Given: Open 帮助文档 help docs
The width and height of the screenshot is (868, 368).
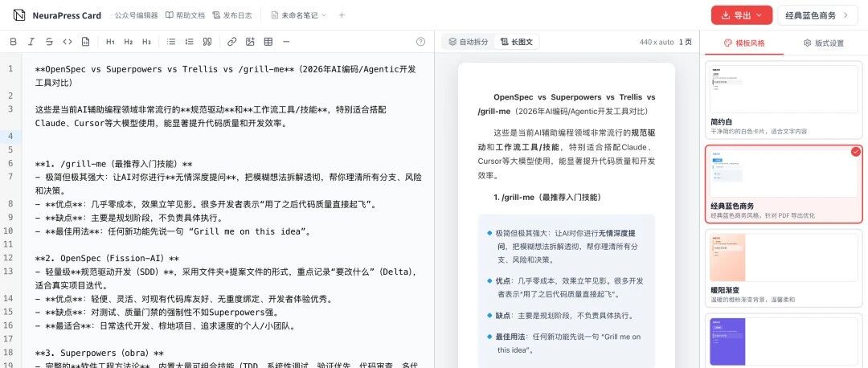Looking at the screenshot, I should click(186, 15).
